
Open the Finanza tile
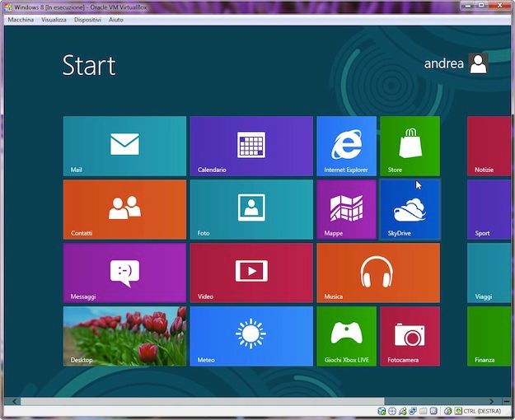coord(489,336)
